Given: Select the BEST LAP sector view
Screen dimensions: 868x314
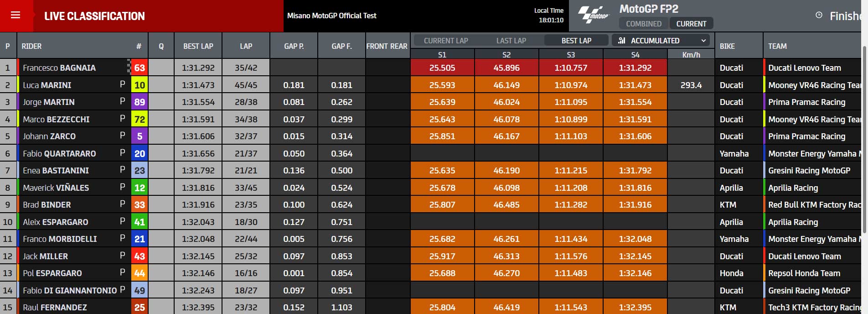Looking at the screenshot, I should pyautogui.click(x=576, y=41).
